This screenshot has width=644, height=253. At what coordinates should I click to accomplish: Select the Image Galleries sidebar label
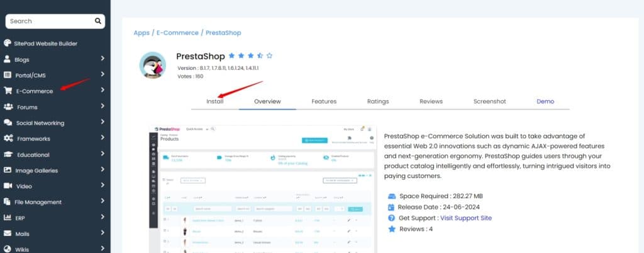click(36, 171)
